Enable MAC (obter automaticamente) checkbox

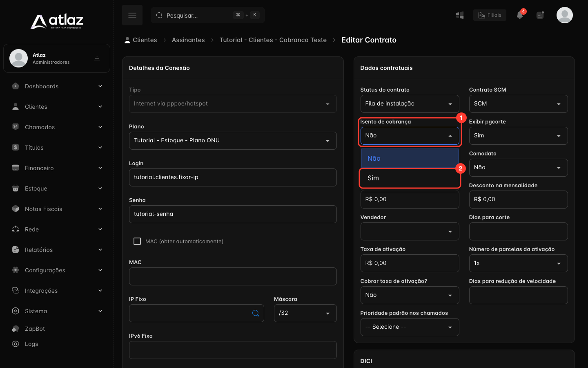click(137, 241)
